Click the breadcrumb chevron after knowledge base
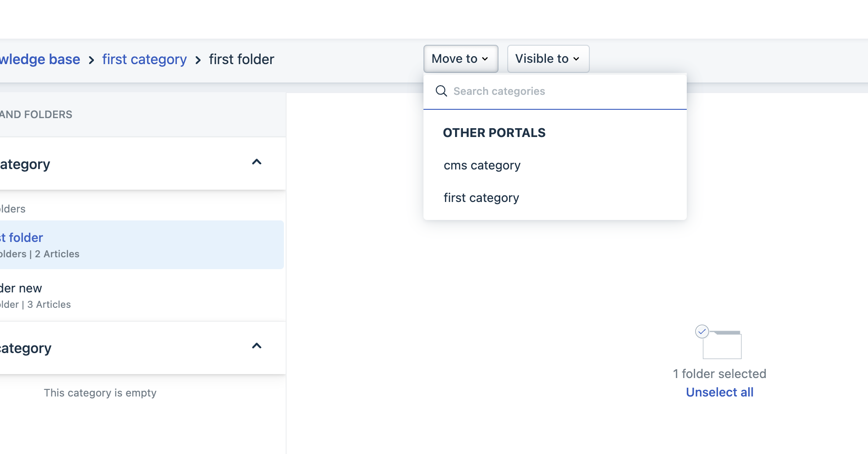 91,60
